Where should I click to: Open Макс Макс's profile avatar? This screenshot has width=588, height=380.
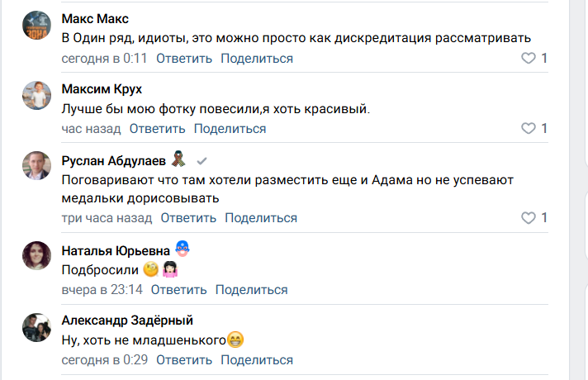tap(38, 26)
